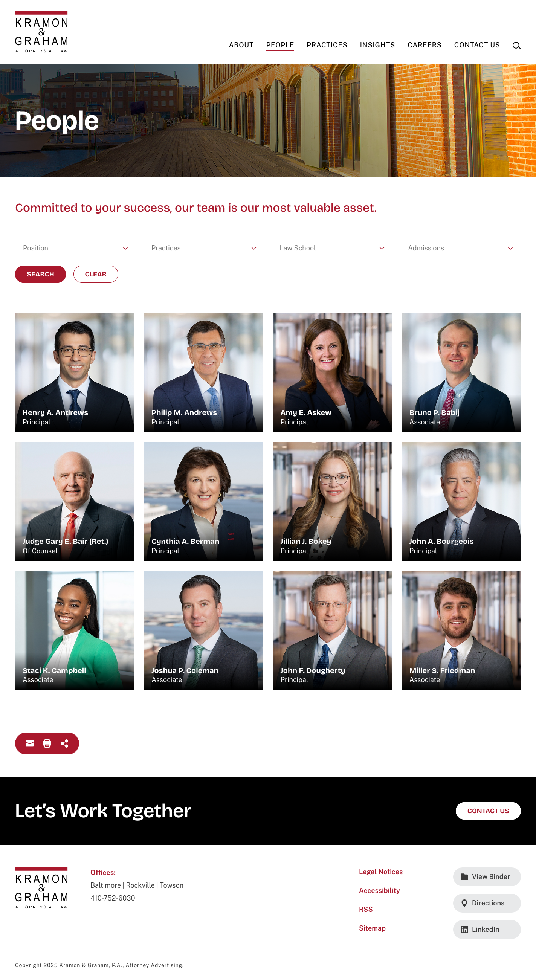Open the Careers menu item
The image size is (536, 980).
424,45
